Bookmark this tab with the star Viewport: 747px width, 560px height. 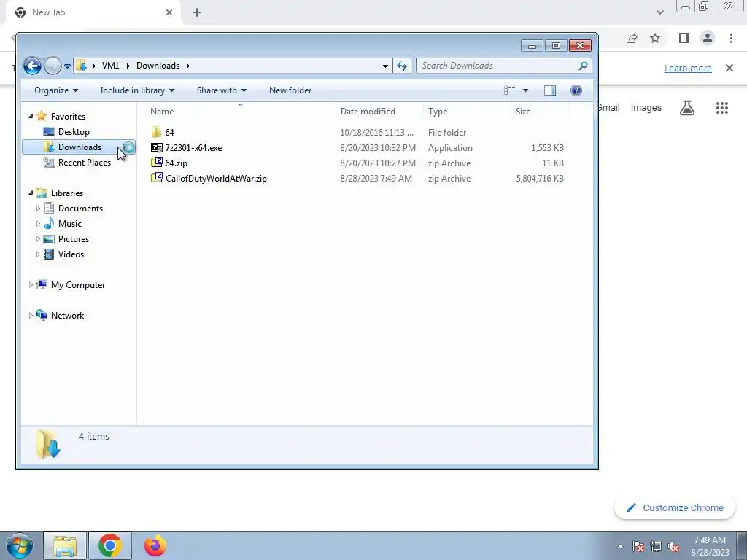coord(655,38)
